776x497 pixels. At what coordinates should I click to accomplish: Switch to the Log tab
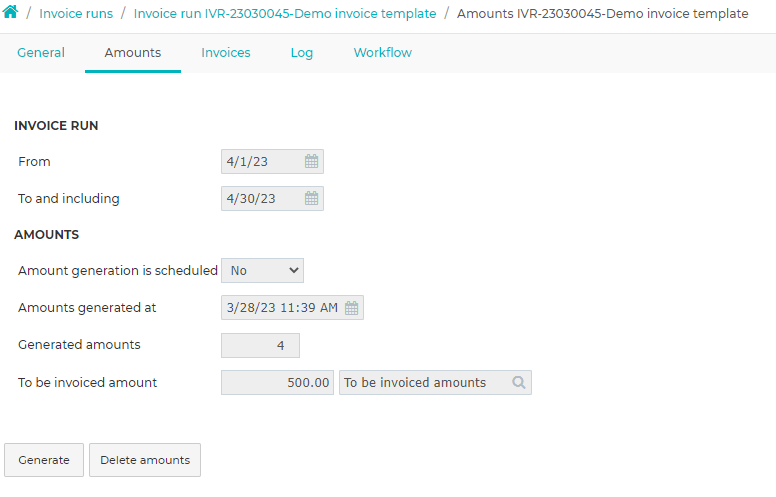pyautogui.click(x=301, y=52)
